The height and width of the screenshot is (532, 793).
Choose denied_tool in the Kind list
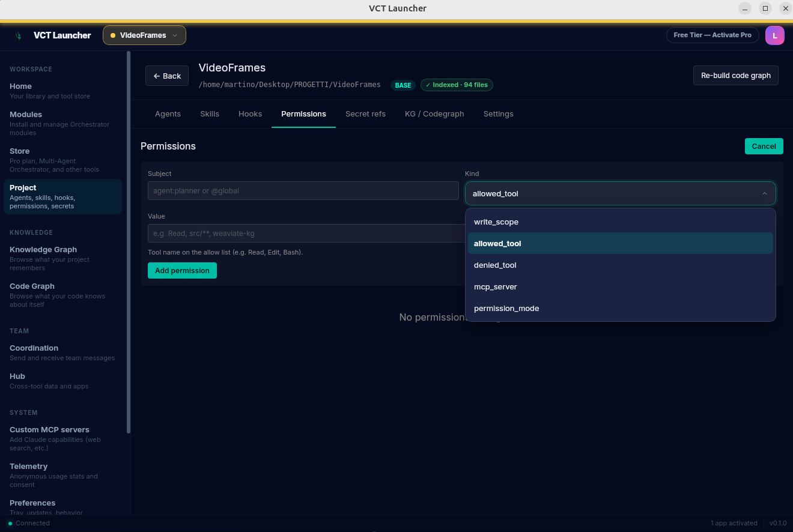(x=620, y=265)
